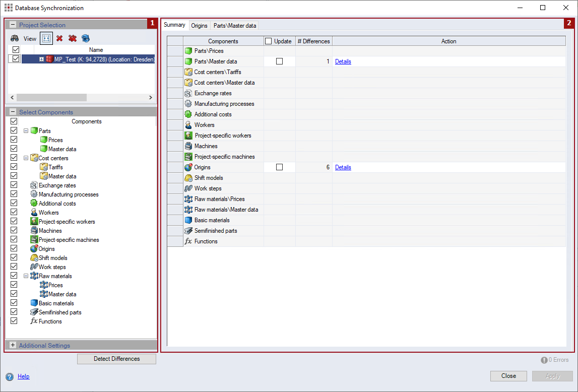Open the Parts\Master data tab

[x=234, y=26]
